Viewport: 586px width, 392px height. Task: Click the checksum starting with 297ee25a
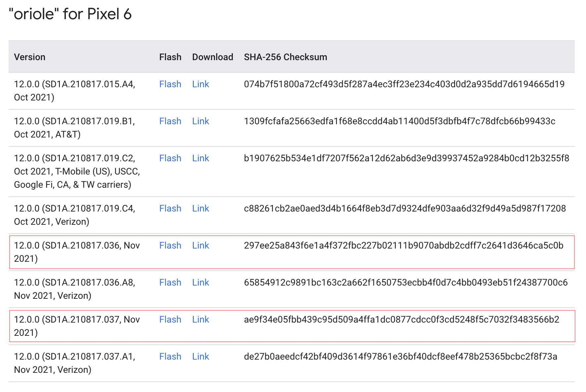pos(403,246)
